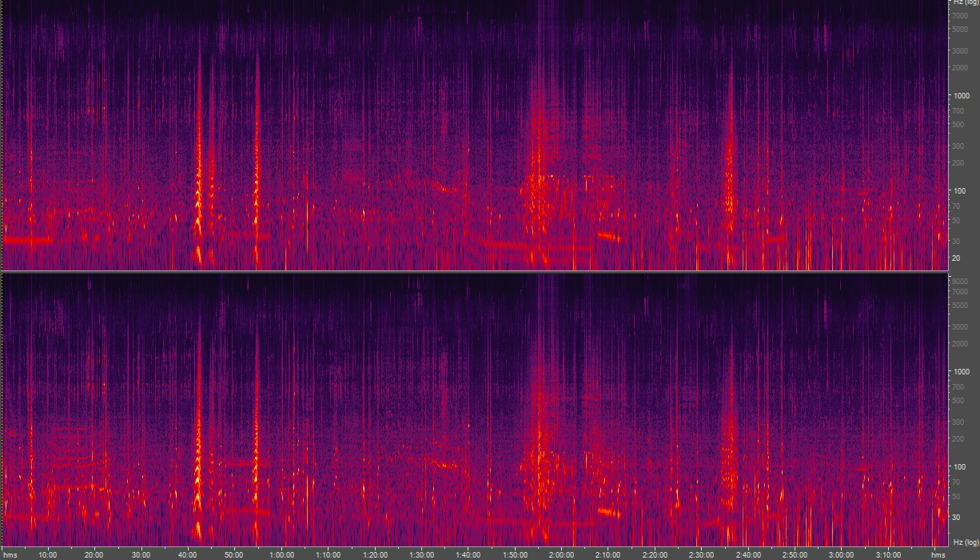Click the yellow dotted playhead at the left edge
The height and width of the screenshot is (560, 980).
[x=2, y=136]
